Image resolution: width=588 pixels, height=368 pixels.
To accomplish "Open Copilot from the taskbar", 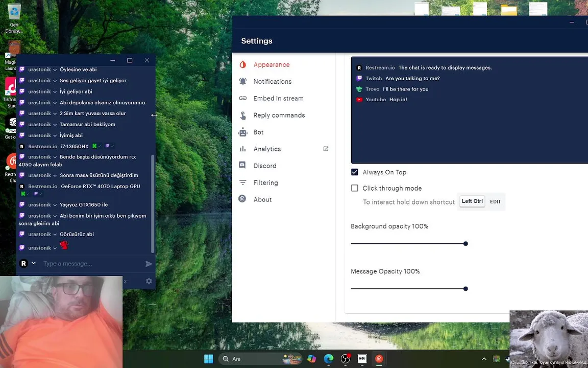I will click(x=311, y=359).
